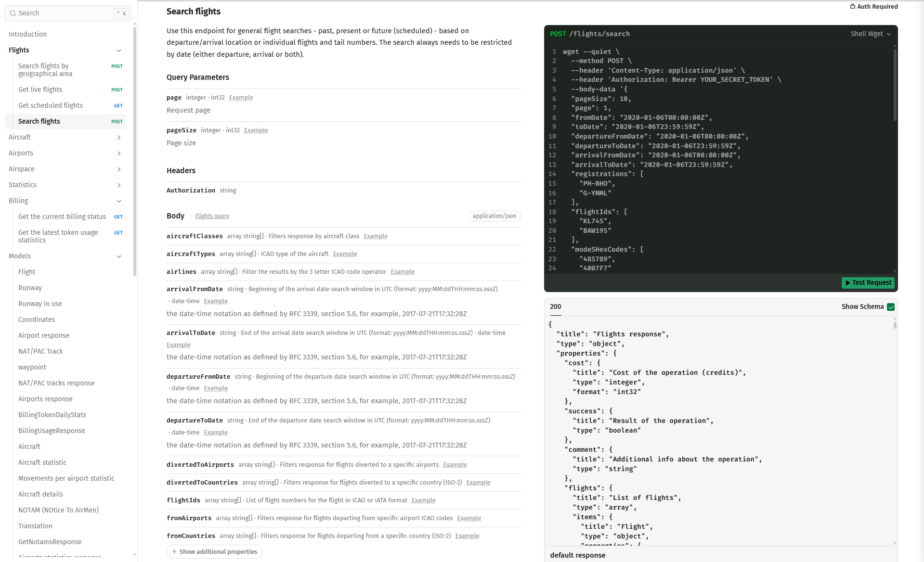Click the response schema scrollbar

point(895,325)
